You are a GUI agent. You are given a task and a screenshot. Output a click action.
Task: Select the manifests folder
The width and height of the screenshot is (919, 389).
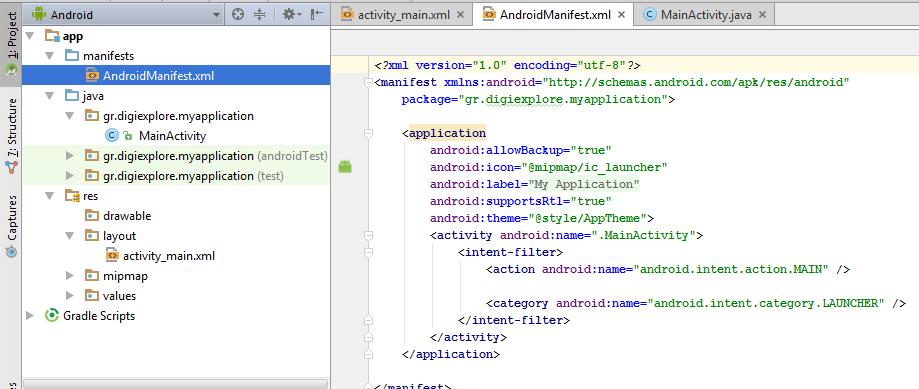point(108,56)
